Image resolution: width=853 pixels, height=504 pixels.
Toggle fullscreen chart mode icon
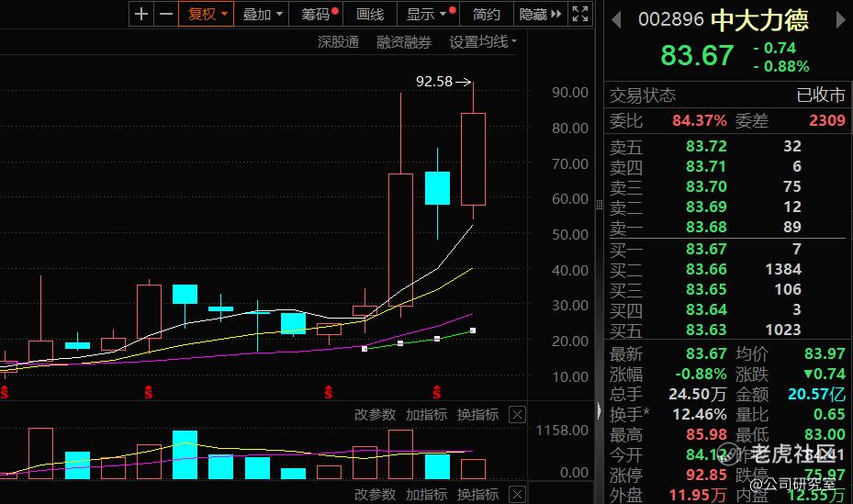tap(580, 14)
